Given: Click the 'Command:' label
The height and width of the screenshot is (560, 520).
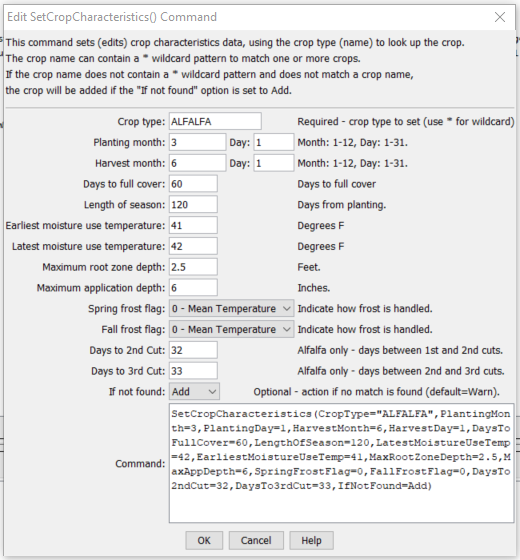Looking at the screenshot, I should coord(140,464).
